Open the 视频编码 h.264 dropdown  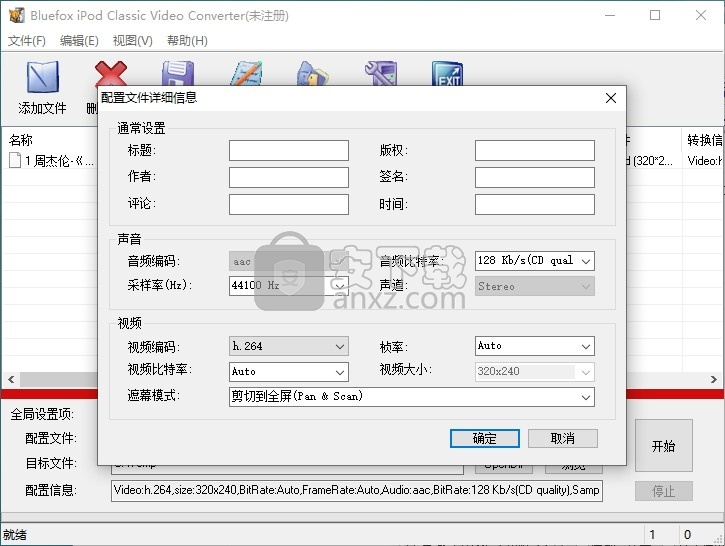(x=289, y=346)
